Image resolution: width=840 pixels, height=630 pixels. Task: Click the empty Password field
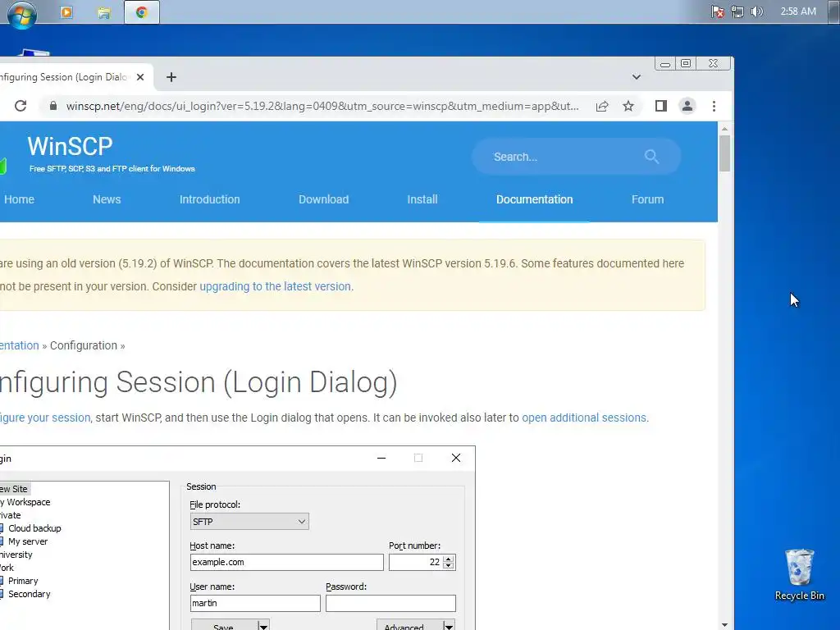click(390, 603)
